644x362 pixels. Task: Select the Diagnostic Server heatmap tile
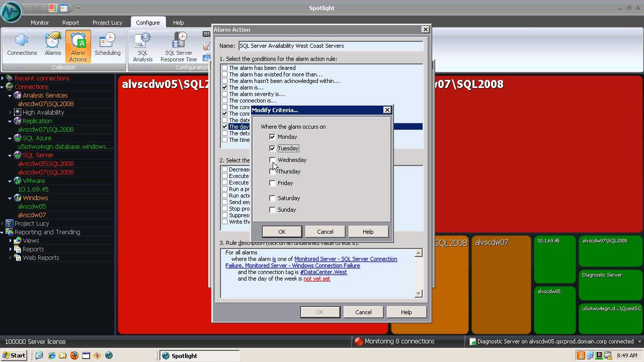pyautogui.click(x=610, y=284)
